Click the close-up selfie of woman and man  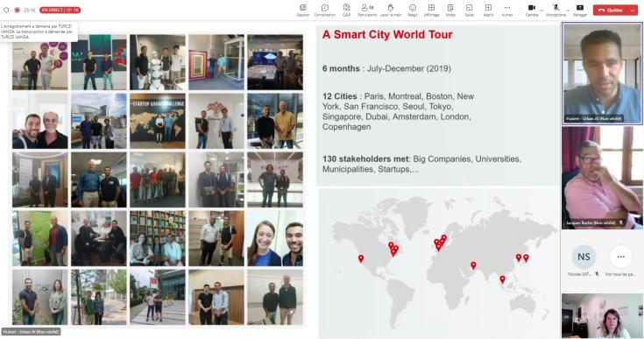coord(275,238)
